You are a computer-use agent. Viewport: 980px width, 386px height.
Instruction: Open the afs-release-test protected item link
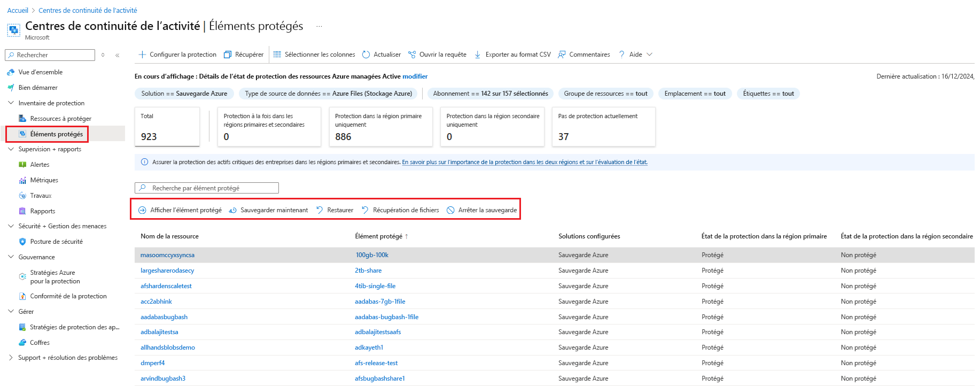coord(376,363)
